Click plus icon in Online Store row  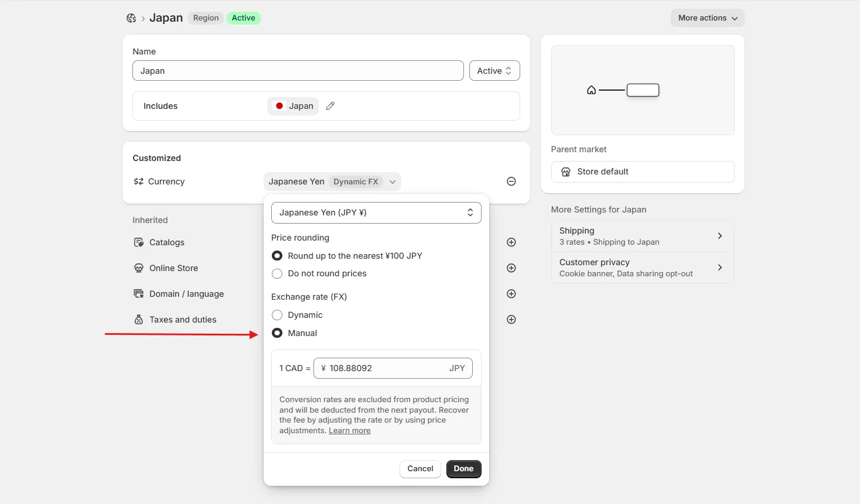pyautogui.click(x=511, y=268)
